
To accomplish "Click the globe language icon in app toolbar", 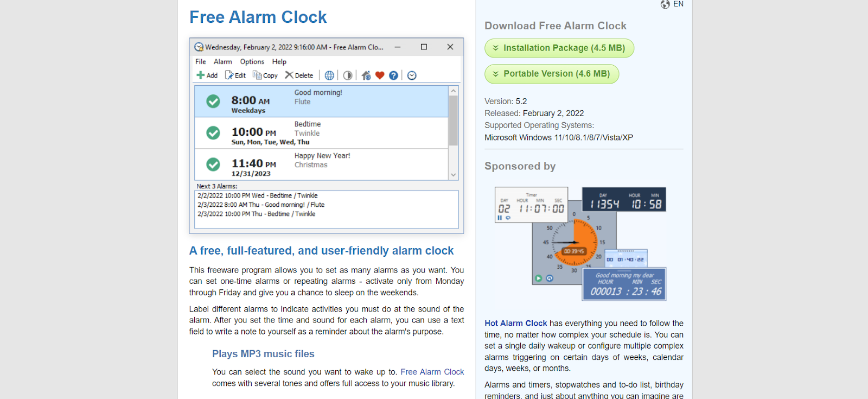I will pos(329,75).
